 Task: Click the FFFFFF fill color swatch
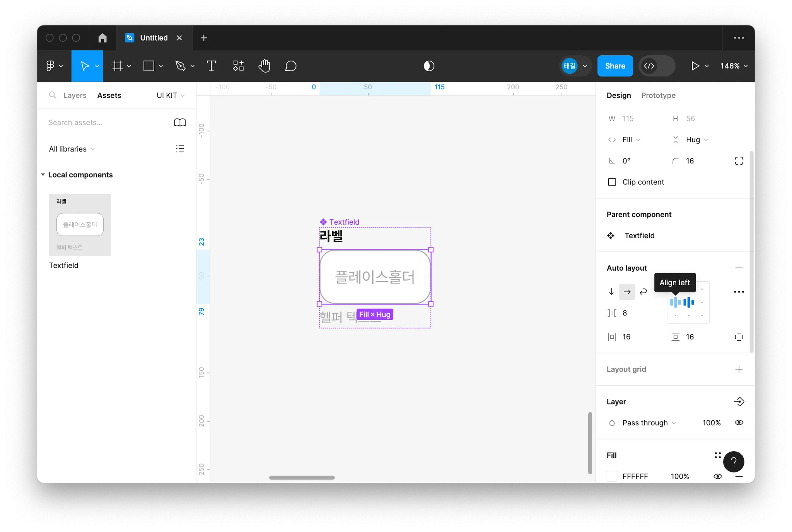[x=612, y=476]
